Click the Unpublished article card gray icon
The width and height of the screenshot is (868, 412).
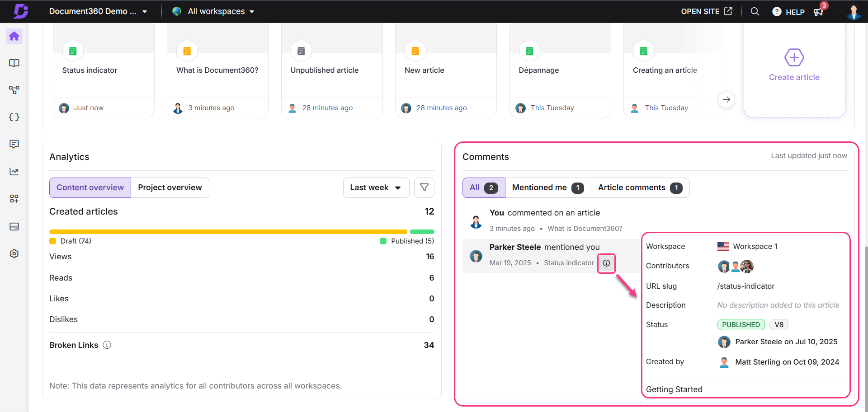(301, 51)
